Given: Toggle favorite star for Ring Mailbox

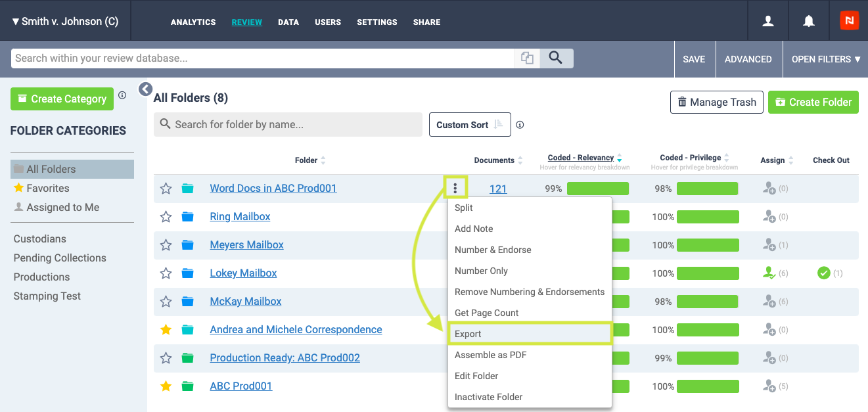Looking at the screenshot, I should [166, 217].
